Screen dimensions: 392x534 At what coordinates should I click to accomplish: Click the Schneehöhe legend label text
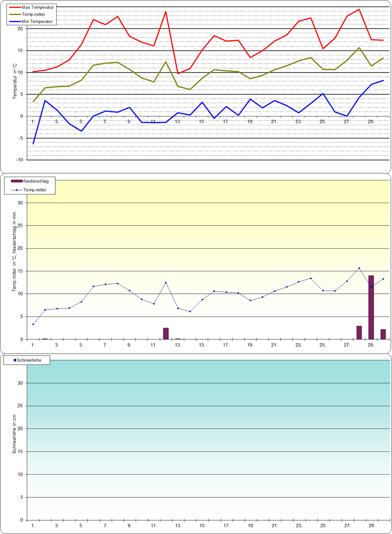click(x=33, y=361)
